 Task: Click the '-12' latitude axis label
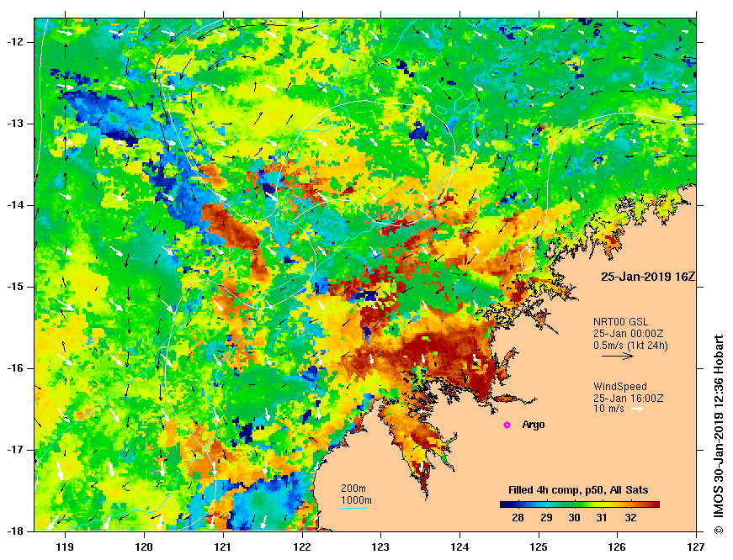coord(14,42)
